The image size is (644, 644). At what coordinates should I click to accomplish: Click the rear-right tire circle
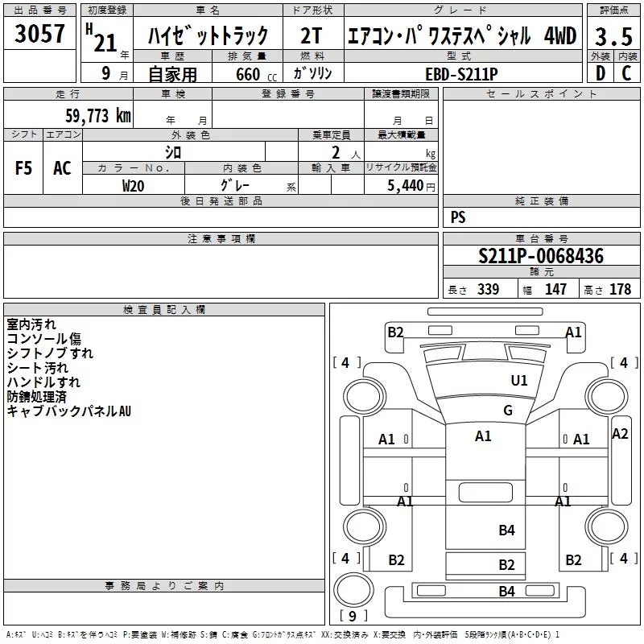607,526
